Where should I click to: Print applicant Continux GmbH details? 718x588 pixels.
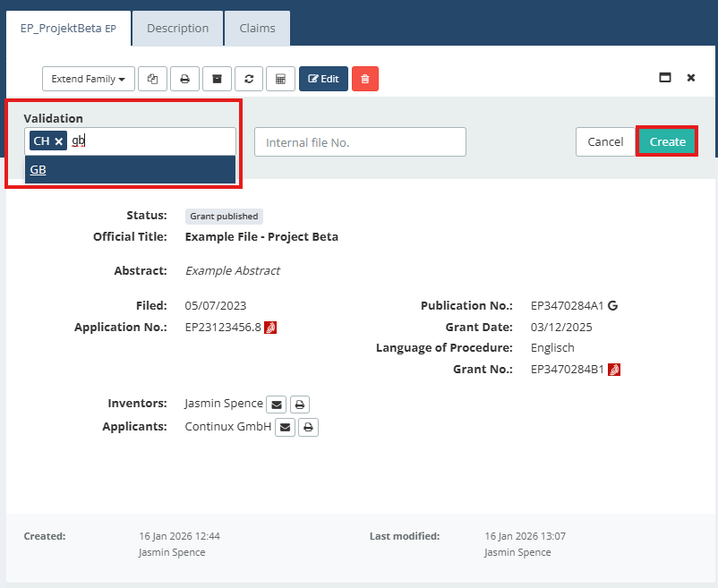click(x=308, y=428)
